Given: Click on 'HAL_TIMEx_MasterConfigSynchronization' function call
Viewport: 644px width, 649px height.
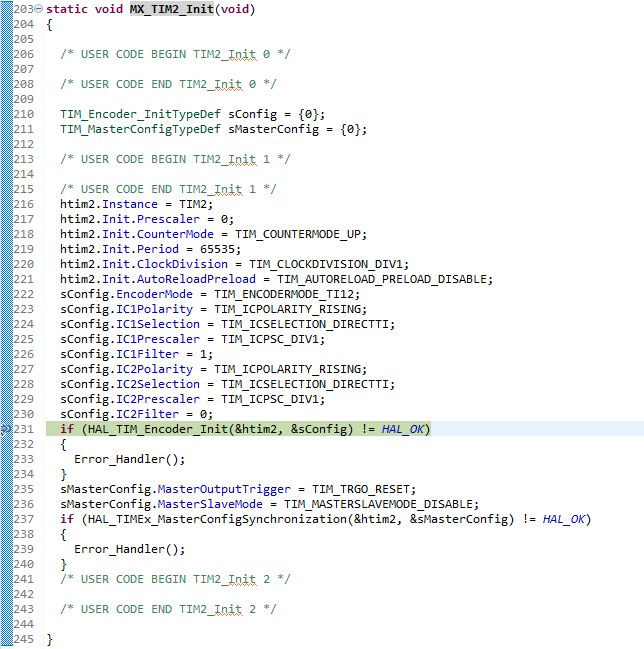Looking at the screenshot, I should 217,519.
